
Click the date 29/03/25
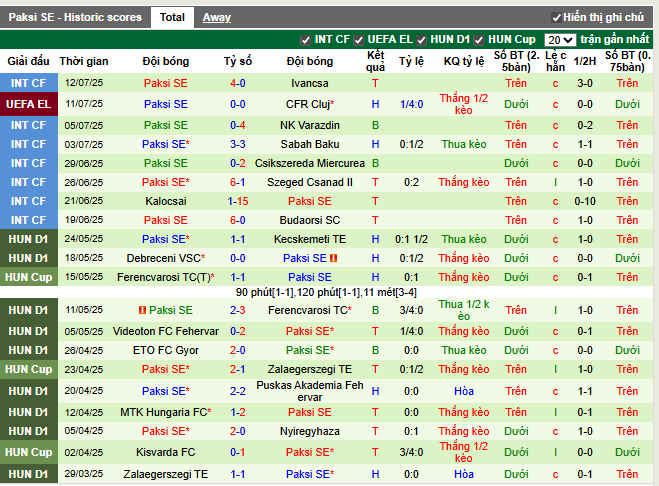pos(84,474)
